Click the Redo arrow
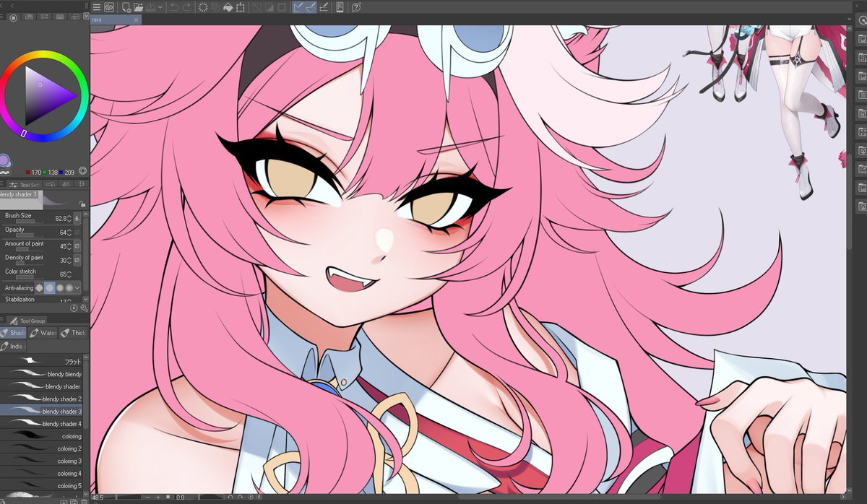867x504 pixels. tap(186, 7)
